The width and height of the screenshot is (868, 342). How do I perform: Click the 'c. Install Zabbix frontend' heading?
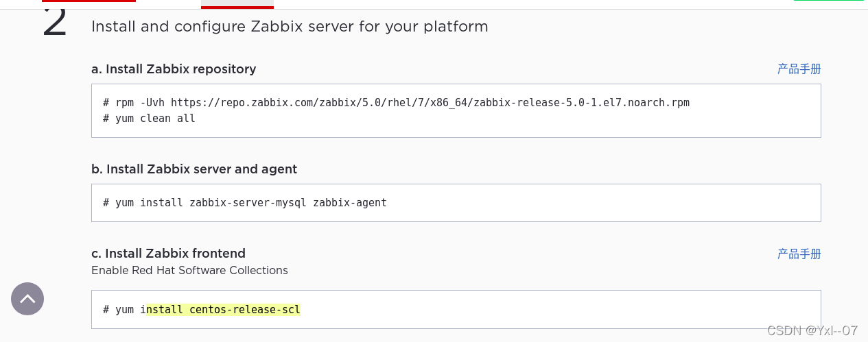[x=168, y=254]
